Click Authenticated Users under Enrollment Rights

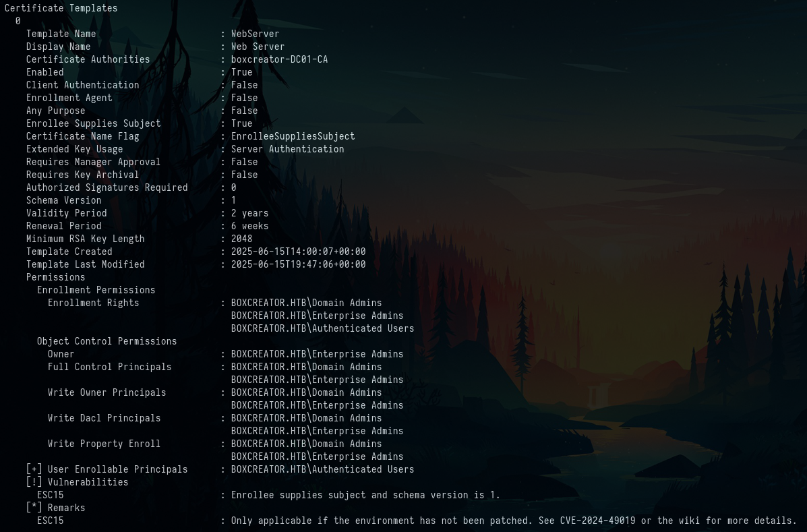322,328
